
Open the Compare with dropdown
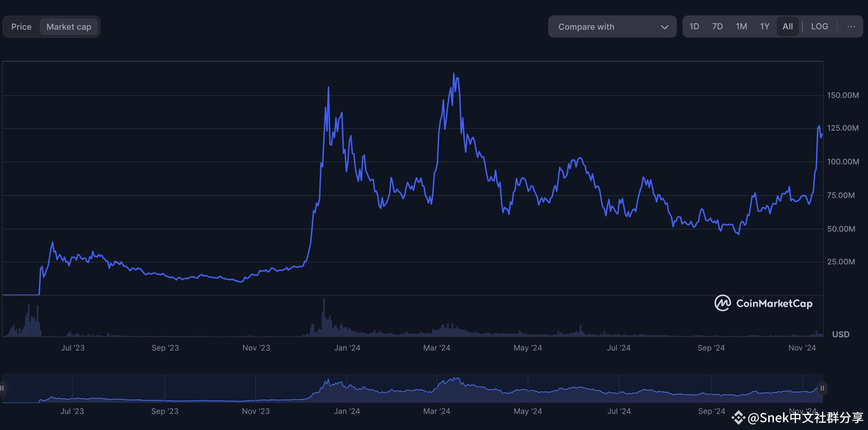coord(612,27)
